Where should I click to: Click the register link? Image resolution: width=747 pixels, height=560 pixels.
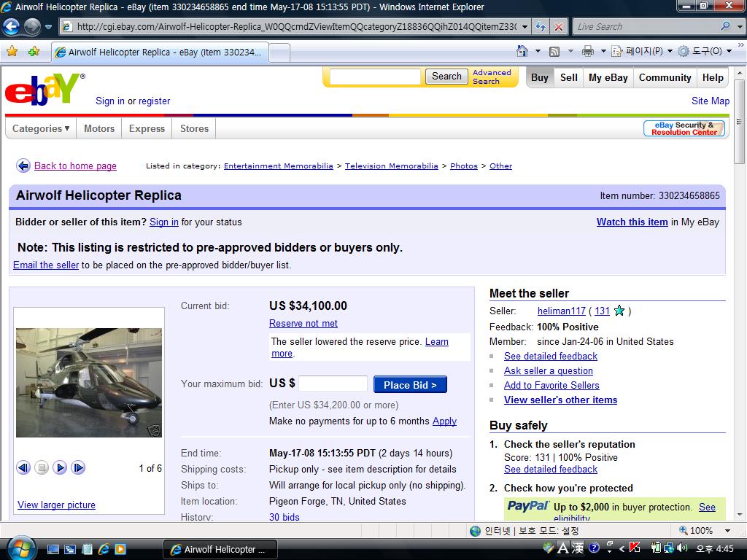point(154,101)
